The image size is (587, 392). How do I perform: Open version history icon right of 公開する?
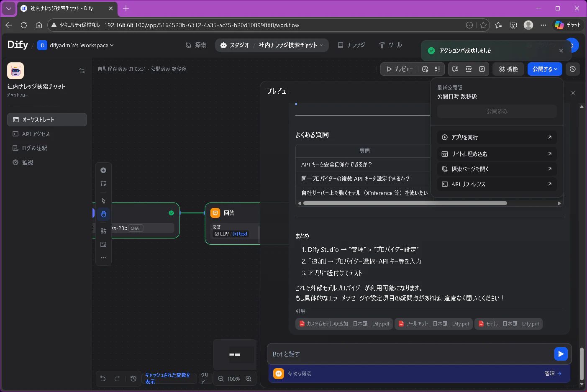coord(573,69)
